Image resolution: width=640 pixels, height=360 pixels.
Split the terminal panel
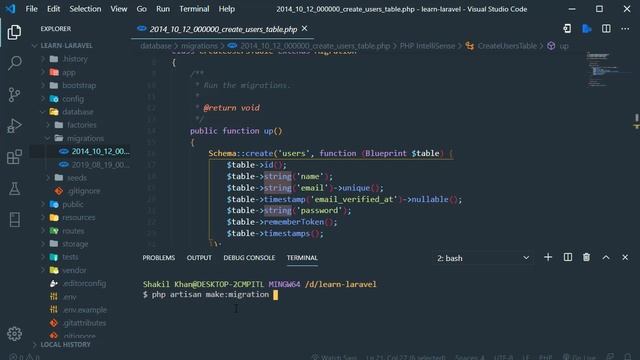pyautogui.click(x=567, y=257)
